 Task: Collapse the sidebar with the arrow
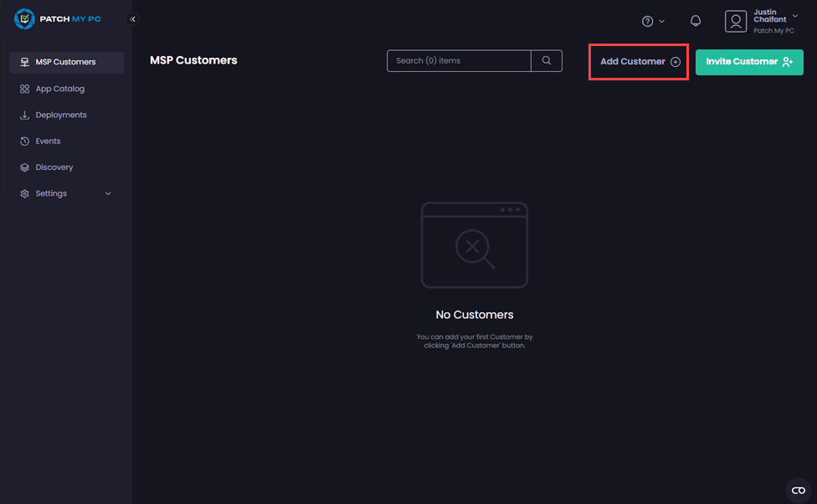pyautogui.click(x=132, y=18)
